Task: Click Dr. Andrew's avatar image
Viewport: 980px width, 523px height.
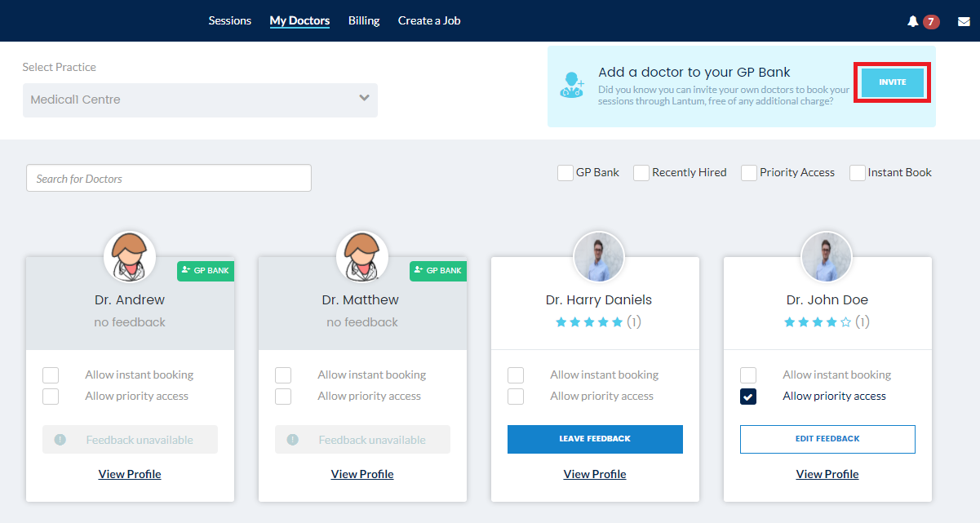Action: coord(130,256)
